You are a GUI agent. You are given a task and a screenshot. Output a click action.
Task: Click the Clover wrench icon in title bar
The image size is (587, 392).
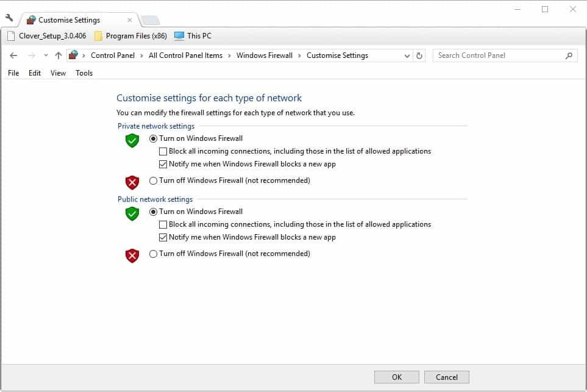9,18
